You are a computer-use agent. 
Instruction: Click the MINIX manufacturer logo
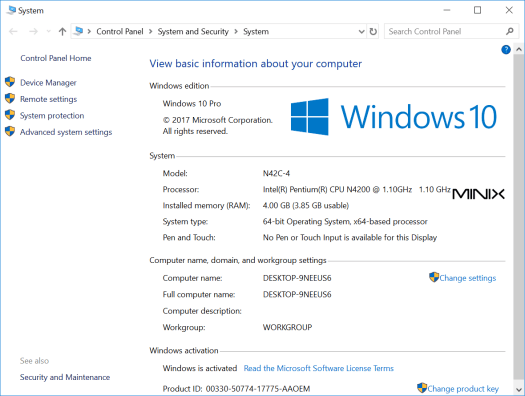coord(478,194)
